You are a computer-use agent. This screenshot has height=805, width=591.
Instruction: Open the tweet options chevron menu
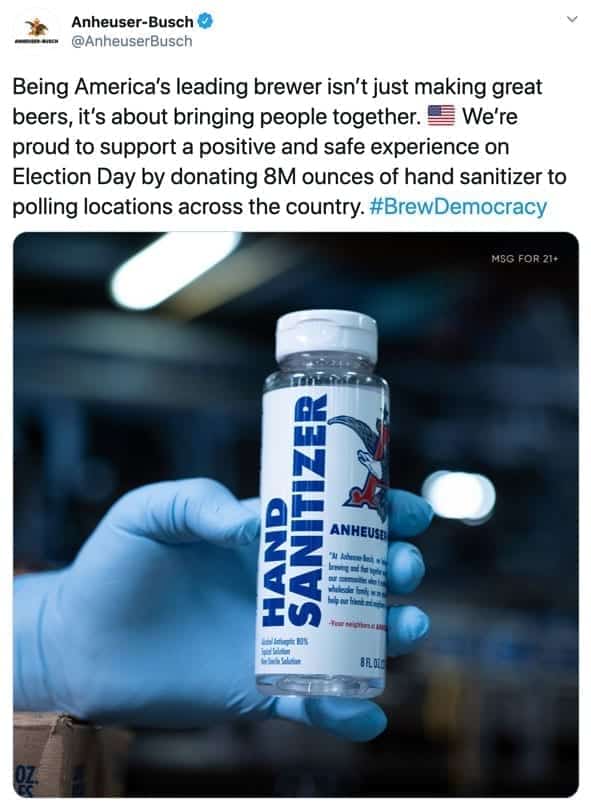pos(571,20)
